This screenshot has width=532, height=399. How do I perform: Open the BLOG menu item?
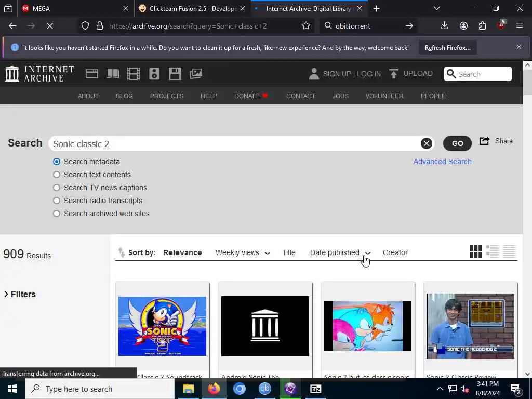[124, 96]
